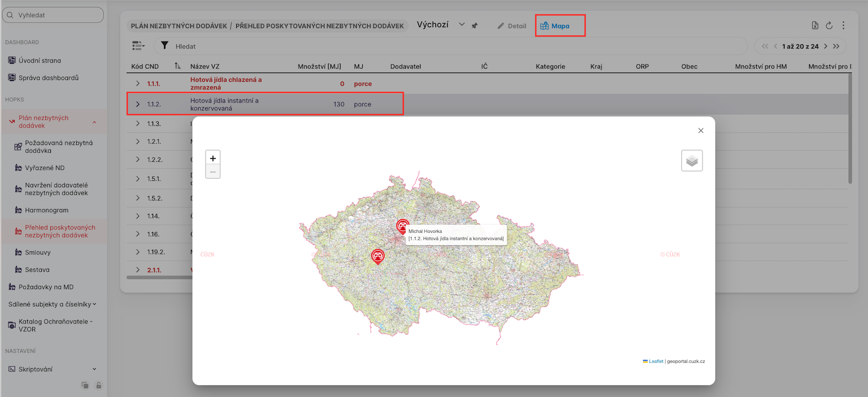Click the map layers control icon
Screen dimensions: 868x397
pos(692,161)
